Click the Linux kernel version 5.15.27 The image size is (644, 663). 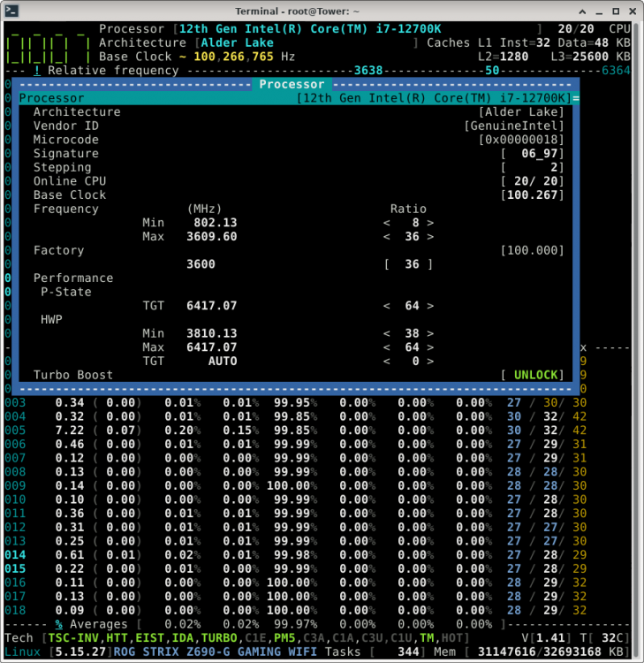80,652
